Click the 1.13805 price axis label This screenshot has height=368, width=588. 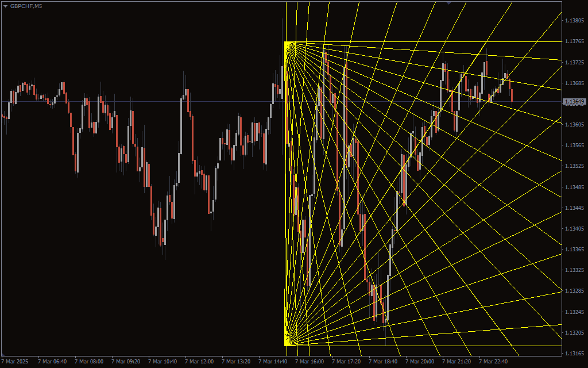tap(574, 21)
